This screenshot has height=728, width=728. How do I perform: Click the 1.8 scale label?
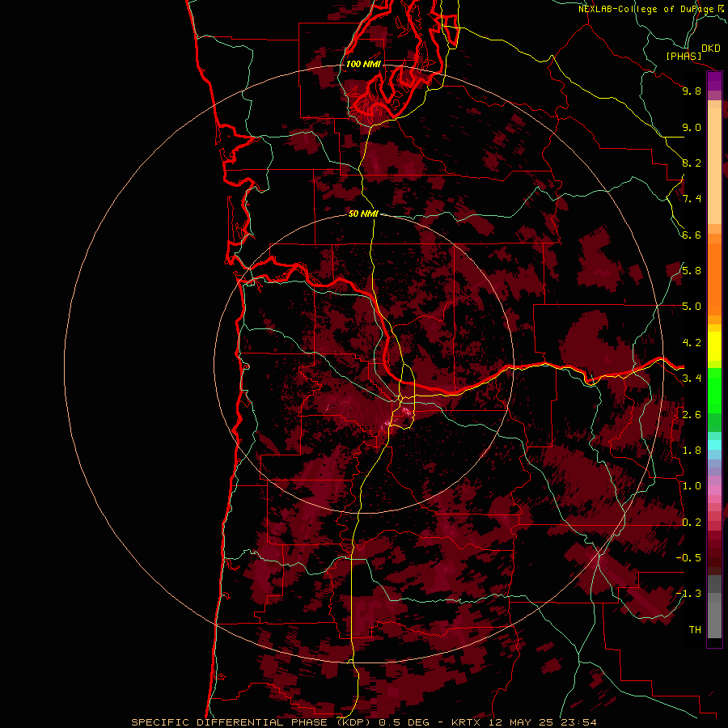click(692, 451)
